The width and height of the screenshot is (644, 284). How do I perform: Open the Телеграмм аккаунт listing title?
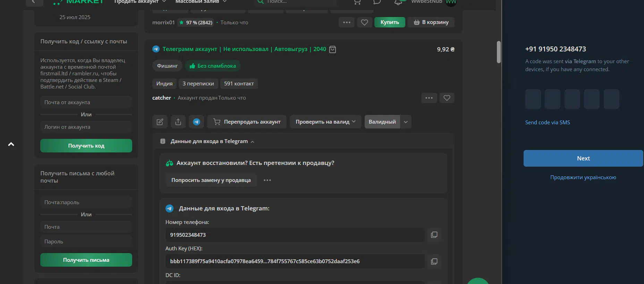pyautogui.click(x=244, y=49)
